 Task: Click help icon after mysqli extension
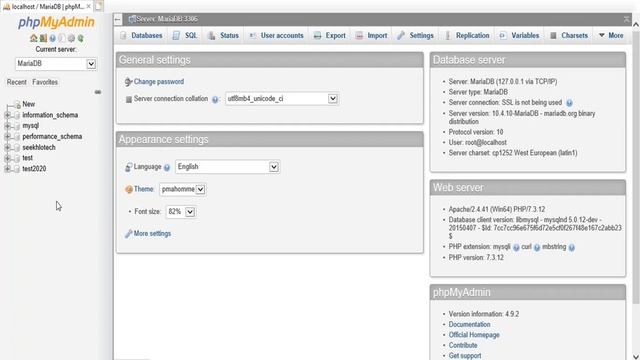pyautogui.click(x=516, y=247)
